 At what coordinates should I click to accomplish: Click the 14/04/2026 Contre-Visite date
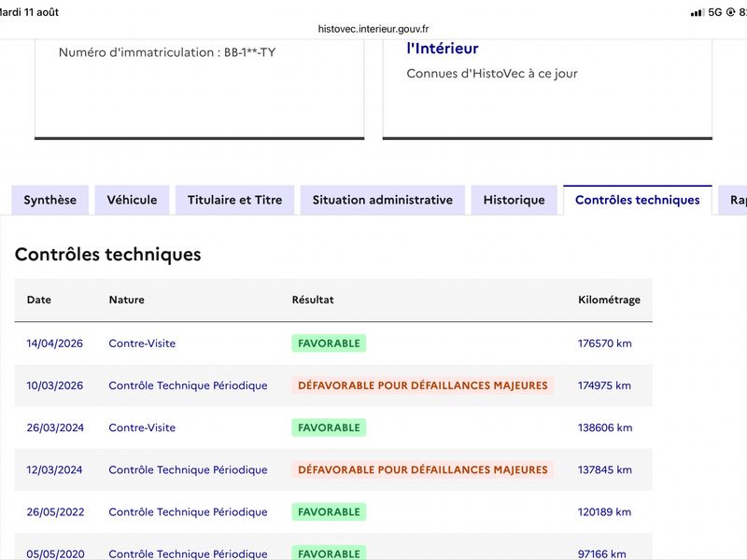point(55,343)
